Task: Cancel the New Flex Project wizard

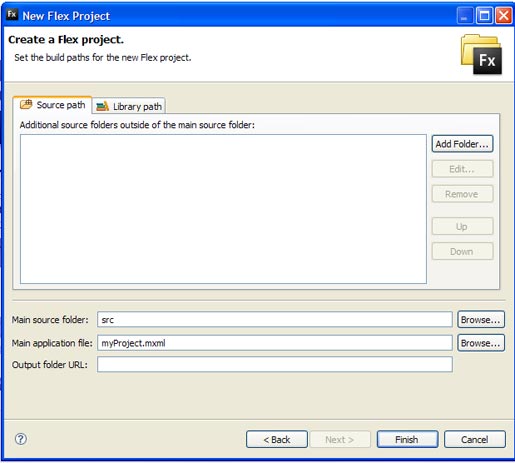Action: [x=475, y=439]
